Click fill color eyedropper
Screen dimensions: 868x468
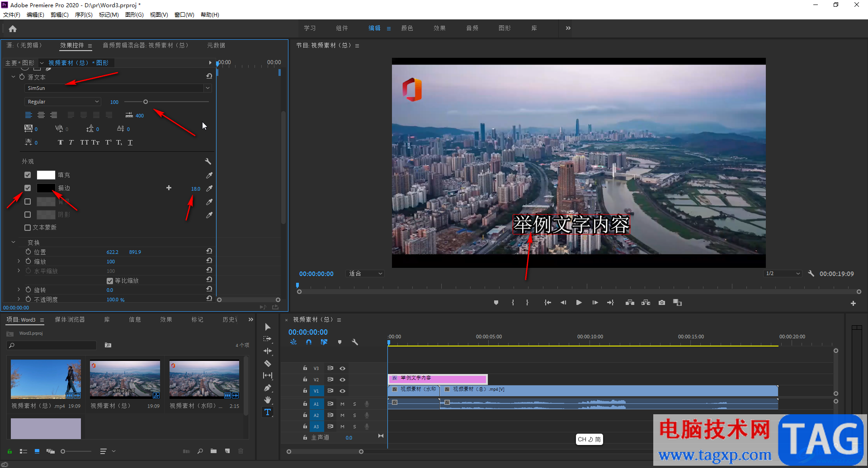pyautogui.click(x=209, y=175)
